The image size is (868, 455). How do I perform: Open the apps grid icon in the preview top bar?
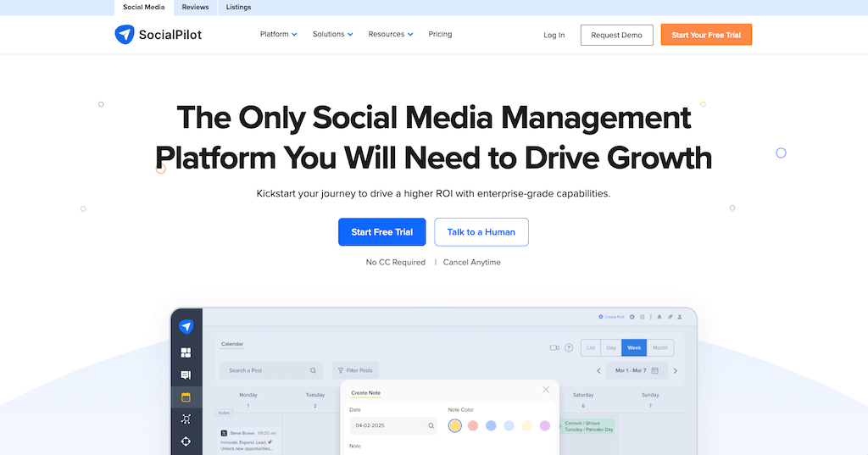[x=643, y=317]
